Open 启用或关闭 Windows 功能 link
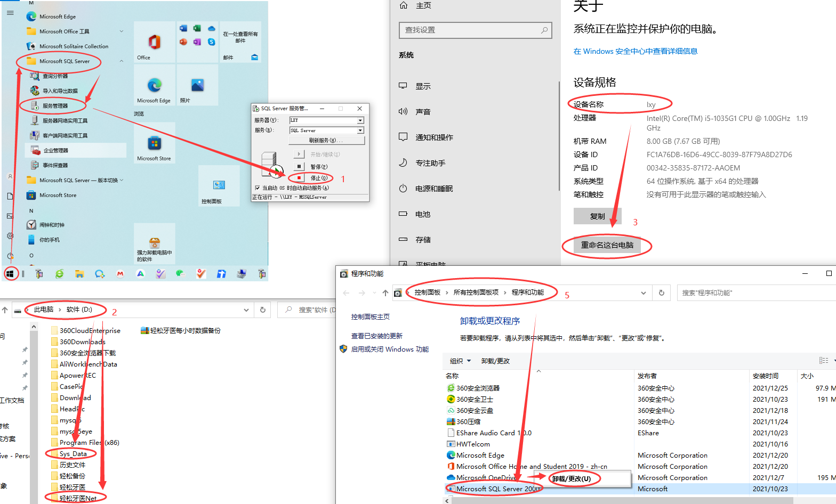Image resolution: width=836 pixels, height=504 pixels. (390, 349)
